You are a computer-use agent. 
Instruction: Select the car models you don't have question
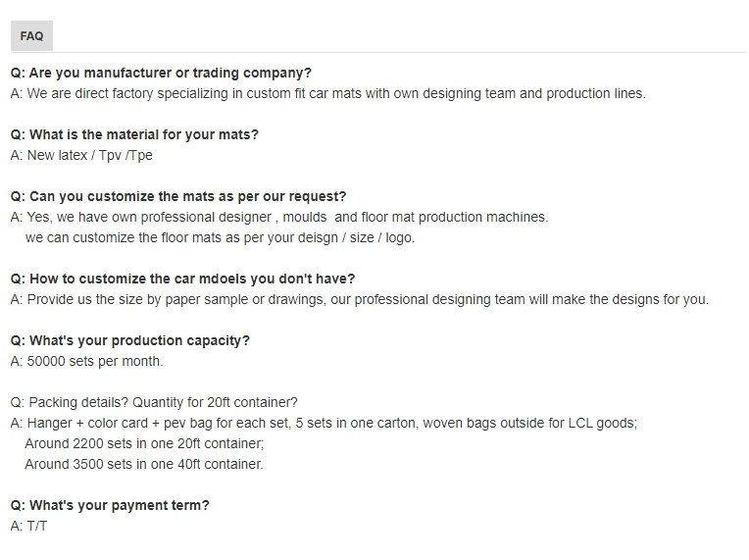182,279
